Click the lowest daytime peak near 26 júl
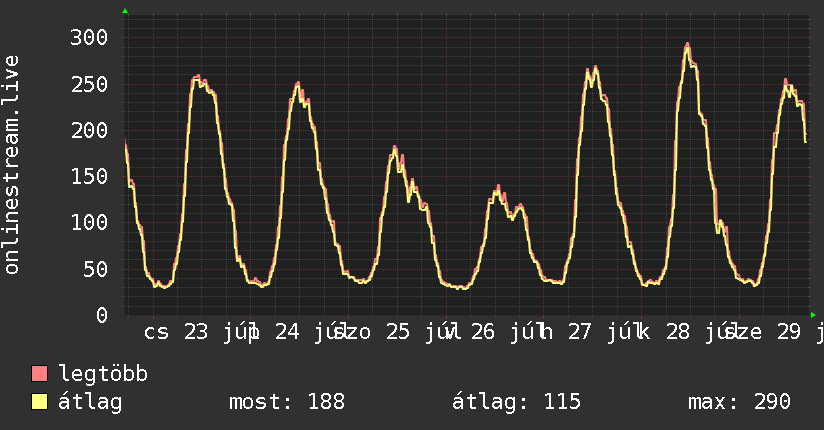Viewport: 824px width, 430px height. point(498,188)
